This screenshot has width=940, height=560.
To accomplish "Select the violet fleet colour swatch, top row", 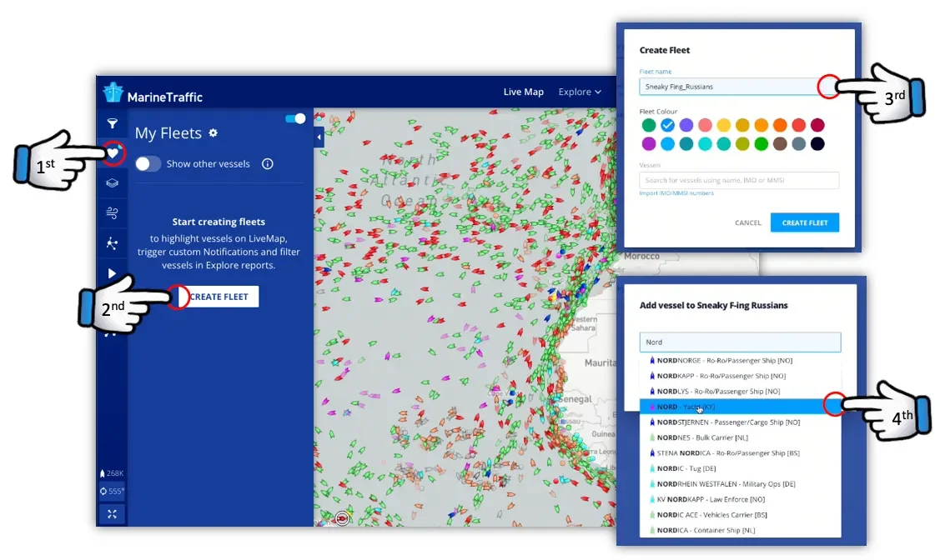I will [686, 125].
